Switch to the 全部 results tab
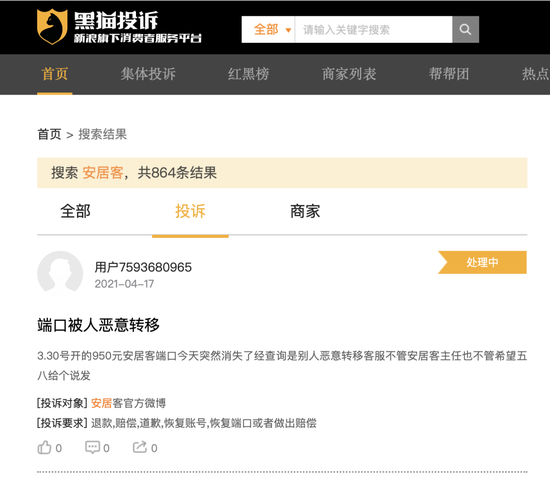The height and width of the screenshot is (488, 550). 75,212
